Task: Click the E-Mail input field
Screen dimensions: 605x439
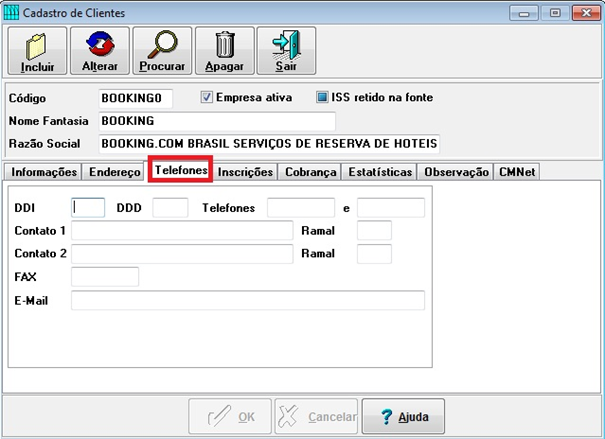Action: (248, 300)
